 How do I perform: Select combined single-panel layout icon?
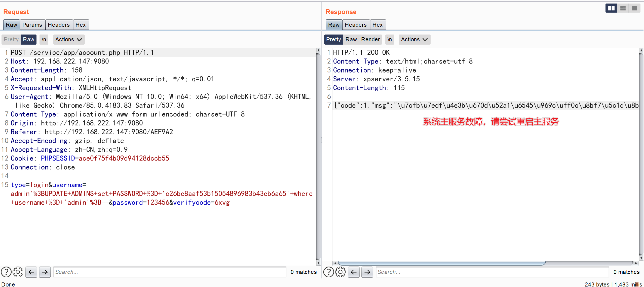click(634, 8)
